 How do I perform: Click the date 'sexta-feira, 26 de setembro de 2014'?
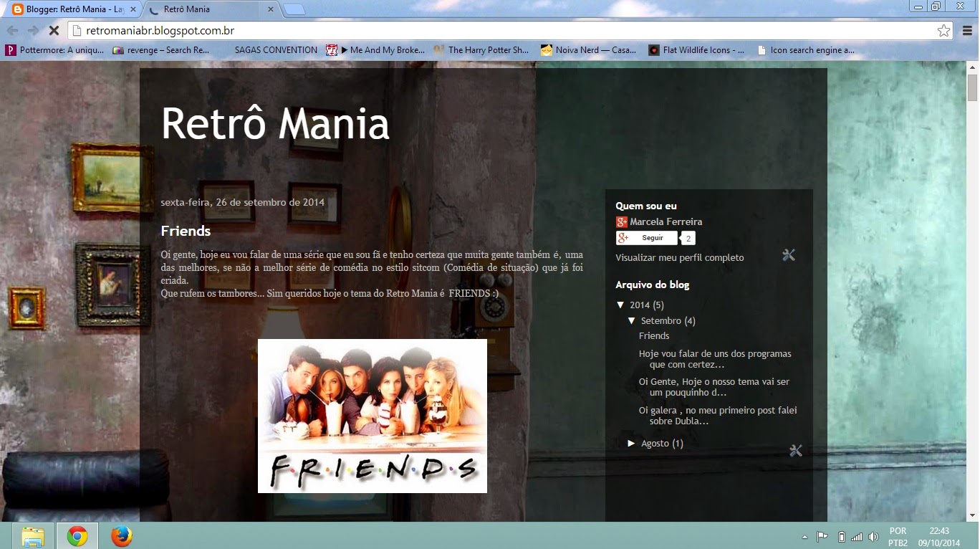pos(243,202)
